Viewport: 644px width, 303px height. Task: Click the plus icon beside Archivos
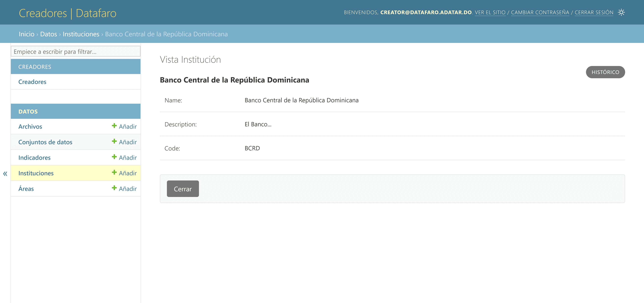114,126
